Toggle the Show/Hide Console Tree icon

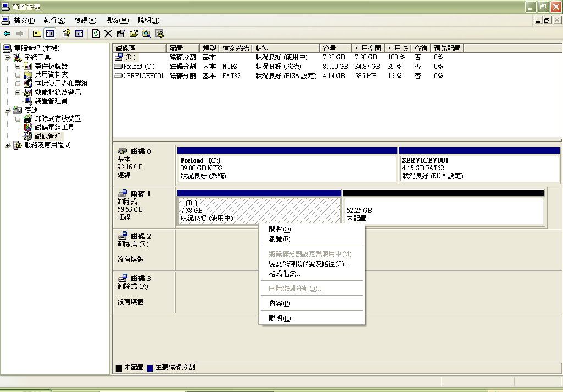49,34
